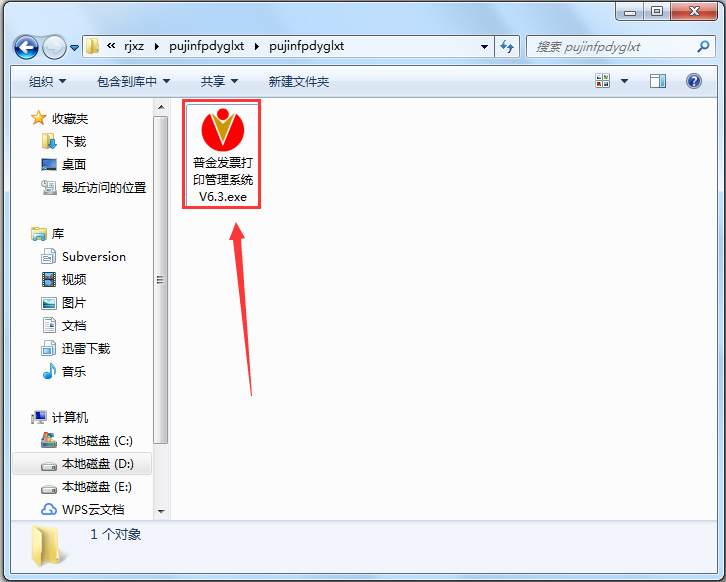726x582 pixels.
Task: Click the music note icon beside 音乐
Action: (x=49, y=371)
